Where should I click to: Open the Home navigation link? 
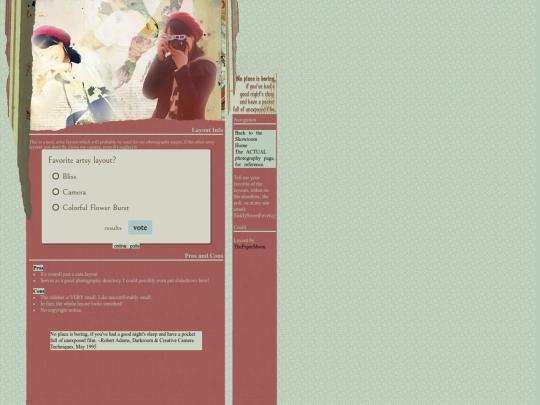pyautogui.click(x=241, y=145)
